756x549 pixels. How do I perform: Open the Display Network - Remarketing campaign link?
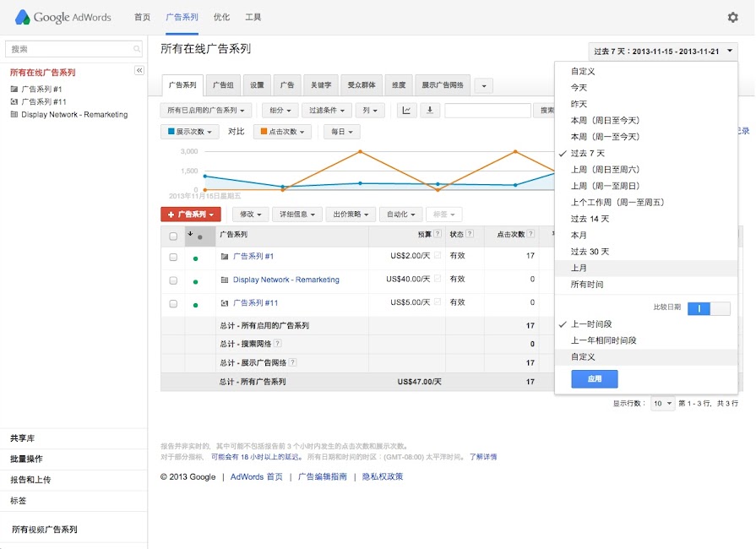tap(286, 280)
